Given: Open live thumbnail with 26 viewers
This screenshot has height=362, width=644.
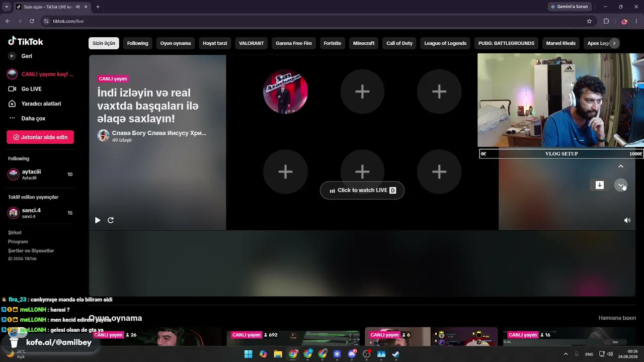Looking at the screenshot, I should pos(156,336).
